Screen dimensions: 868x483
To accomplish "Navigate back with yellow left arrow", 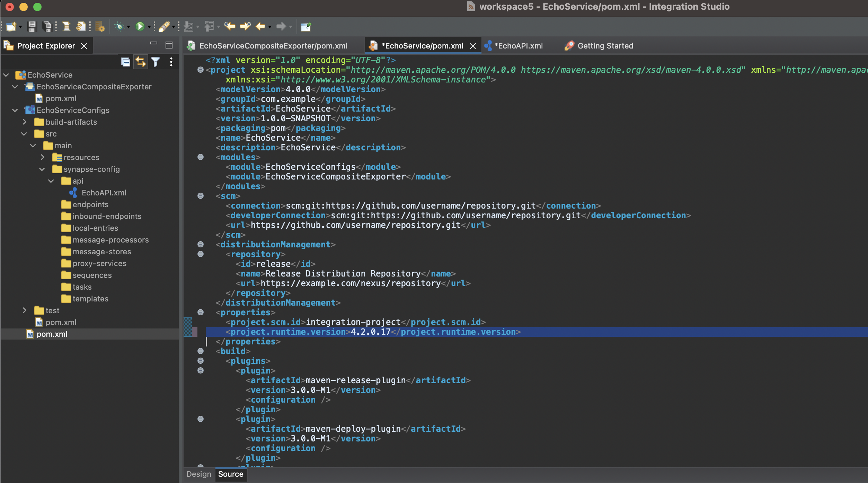I will click(260, 26).
